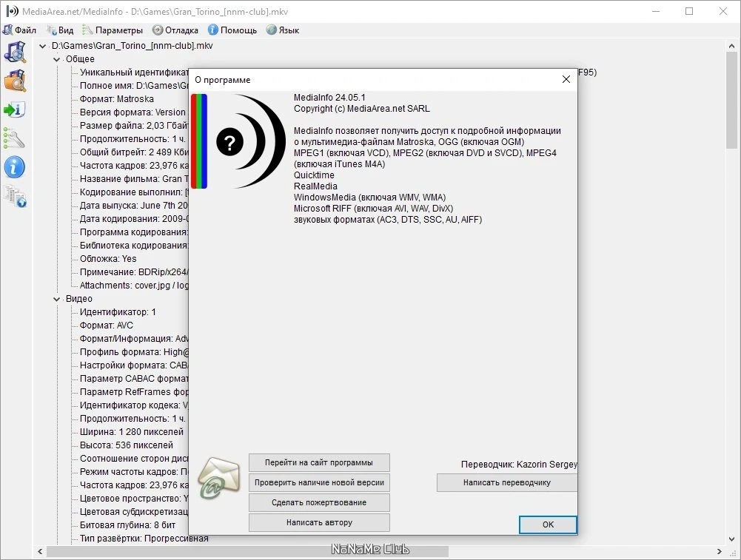Select the Attachments: cover.jpg row
Image resolution: width=741 pixels, height=560 pixels.
pos(134,286)
